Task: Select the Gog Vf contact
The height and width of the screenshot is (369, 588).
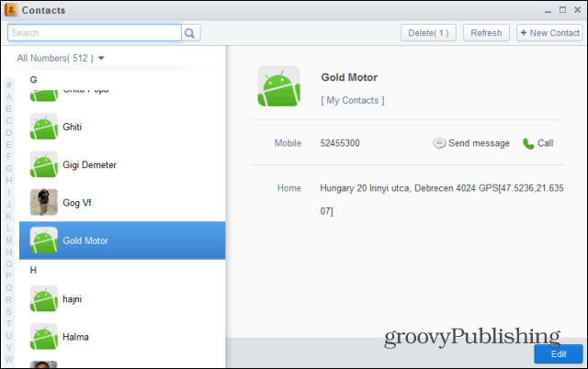Action: pos(122,203)
